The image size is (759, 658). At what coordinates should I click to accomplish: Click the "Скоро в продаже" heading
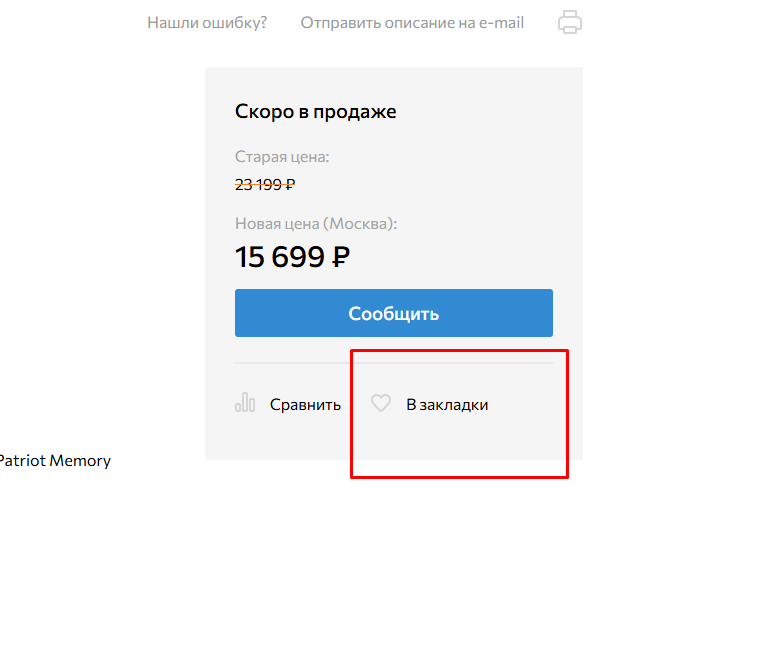[316, 111]
